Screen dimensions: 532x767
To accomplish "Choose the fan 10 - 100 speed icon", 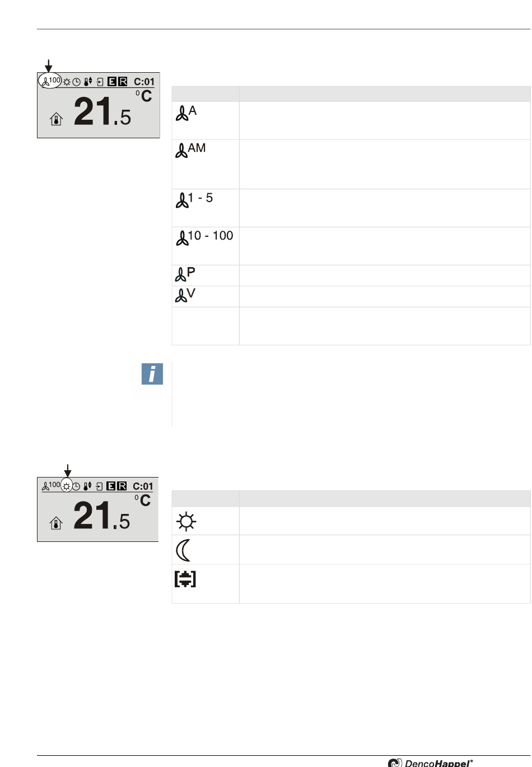I will tap(204, 238).
